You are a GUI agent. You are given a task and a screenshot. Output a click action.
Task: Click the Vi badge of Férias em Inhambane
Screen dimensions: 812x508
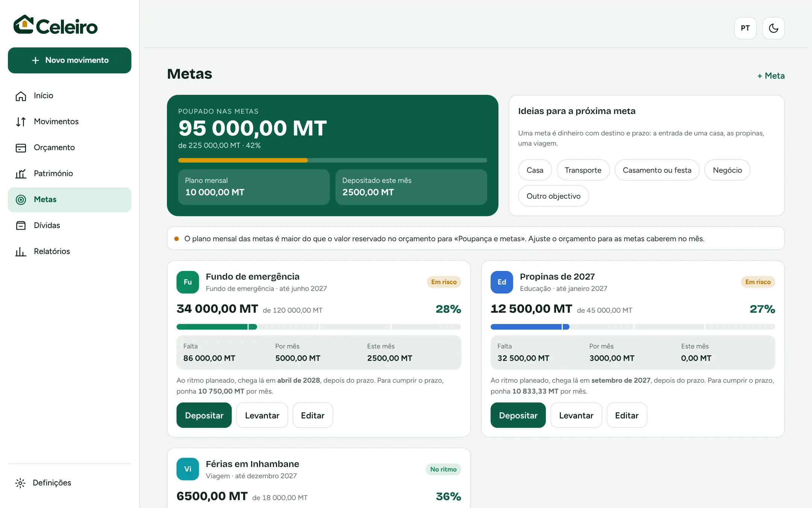(188, 469)
